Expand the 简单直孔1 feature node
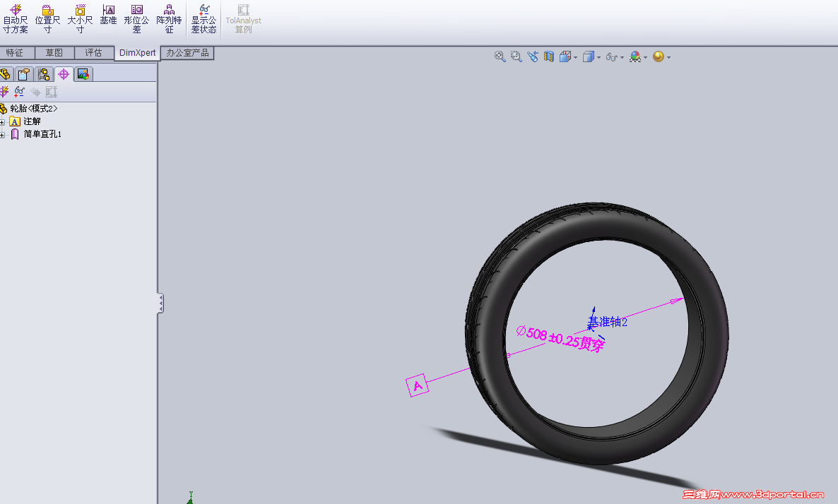This screenshot has height=504, width=838. [2, 135]
